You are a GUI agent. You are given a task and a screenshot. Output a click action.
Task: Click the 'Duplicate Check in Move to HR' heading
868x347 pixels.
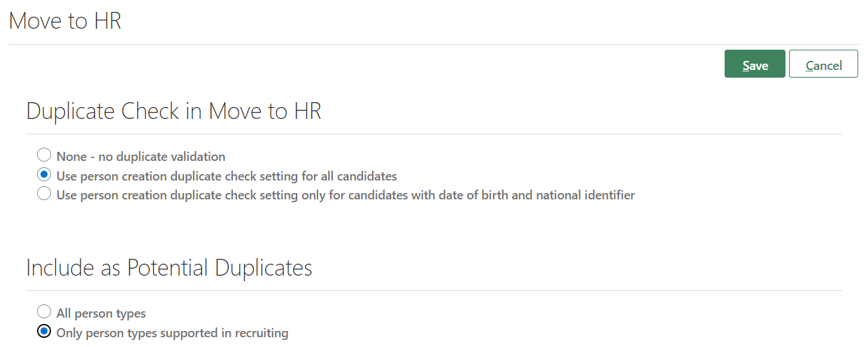click(173, 111)
